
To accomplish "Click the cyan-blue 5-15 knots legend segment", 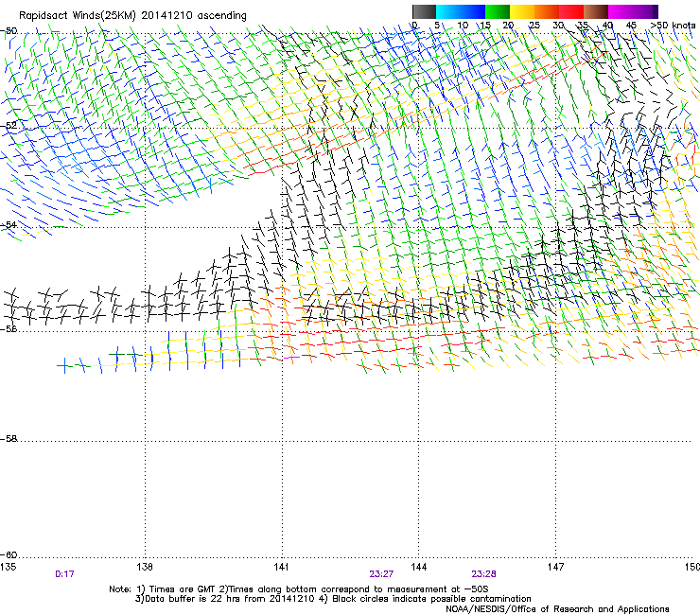I will point(461,11).
